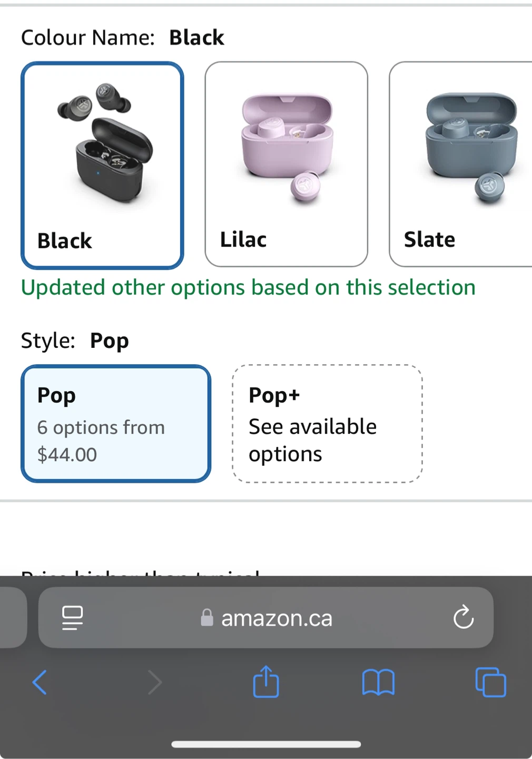Viewport: 532px width, 759px height.
Task: Tap the amazon.ca address text
Action: [x=277, y=618]
